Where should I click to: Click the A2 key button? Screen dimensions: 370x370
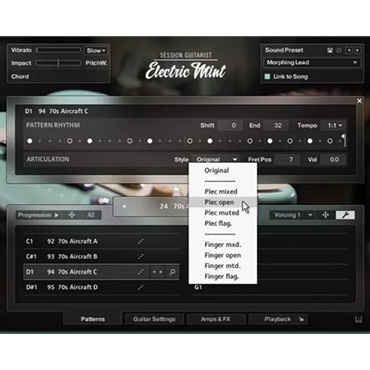click(x=91, y=215)
